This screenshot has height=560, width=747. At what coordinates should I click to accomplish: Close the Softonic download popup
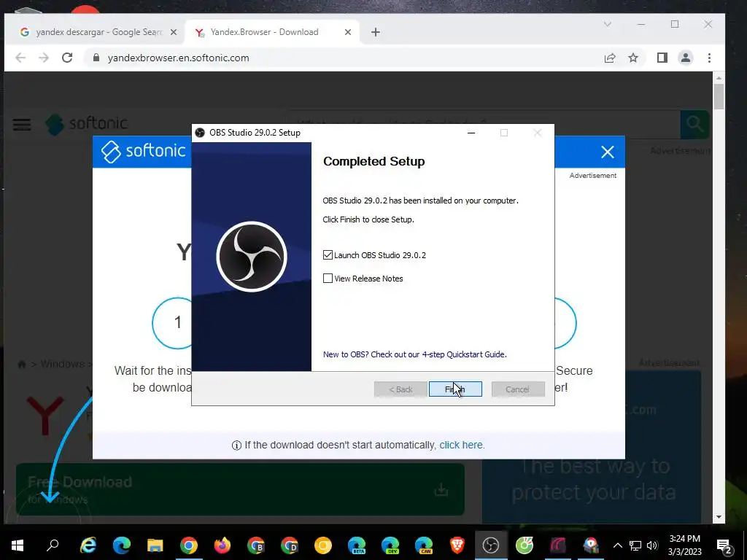pyautogui.click(x=608, y=152)
